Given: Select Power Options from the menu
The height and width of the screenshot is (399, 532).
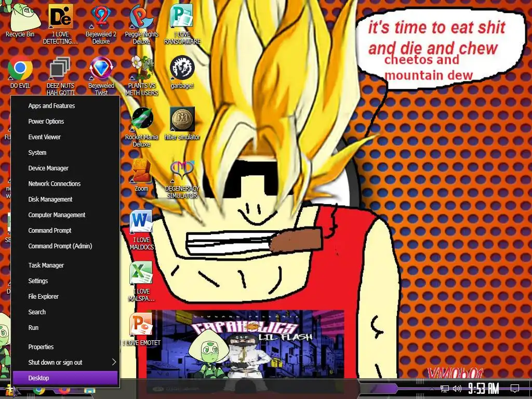Looking at the screenshot, I should [65, 122].
